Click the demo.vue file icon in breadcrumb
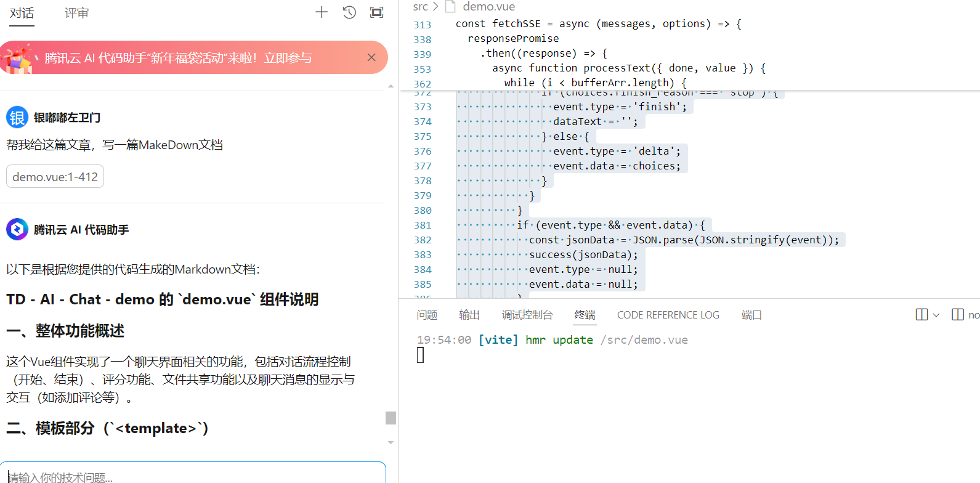This screenshot has height=483, width=980. click(450, 7)
